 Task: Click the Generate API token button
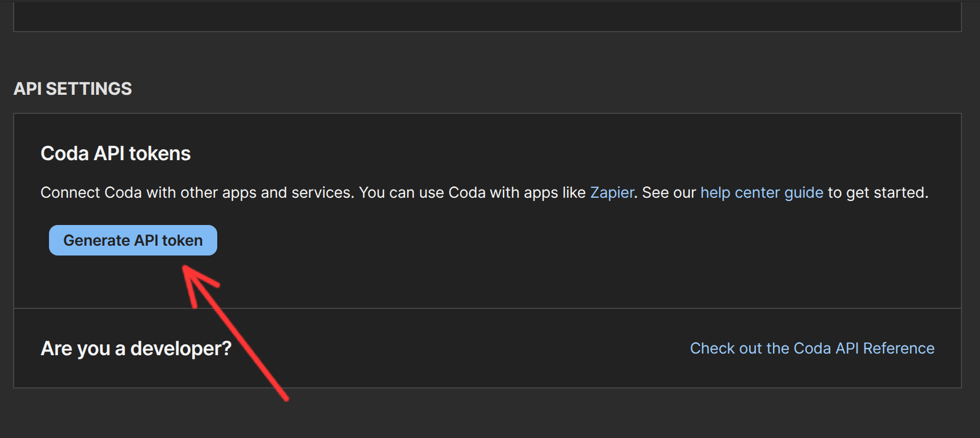click(133, 240)
